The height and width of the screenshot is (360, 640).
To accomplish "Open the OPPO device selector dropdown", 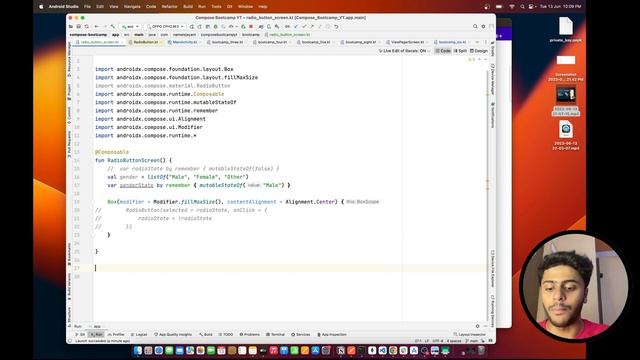I will click(x=165, y=27).
